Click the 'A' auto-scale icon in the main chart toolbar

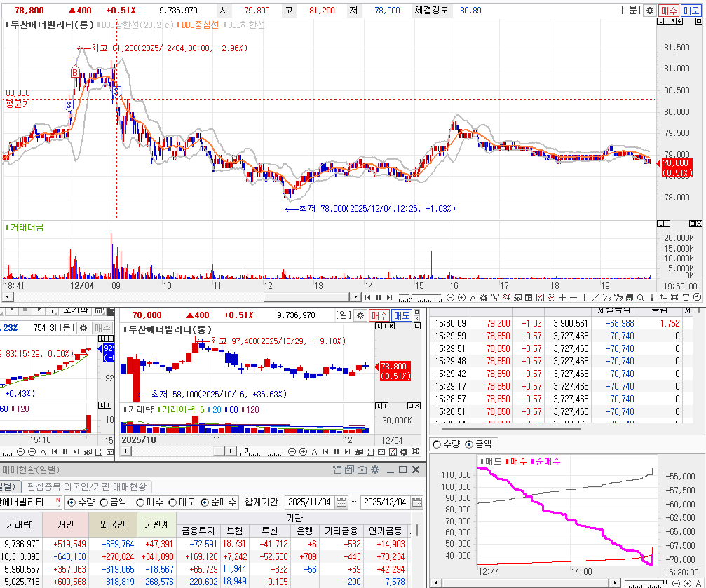(473, 298)
